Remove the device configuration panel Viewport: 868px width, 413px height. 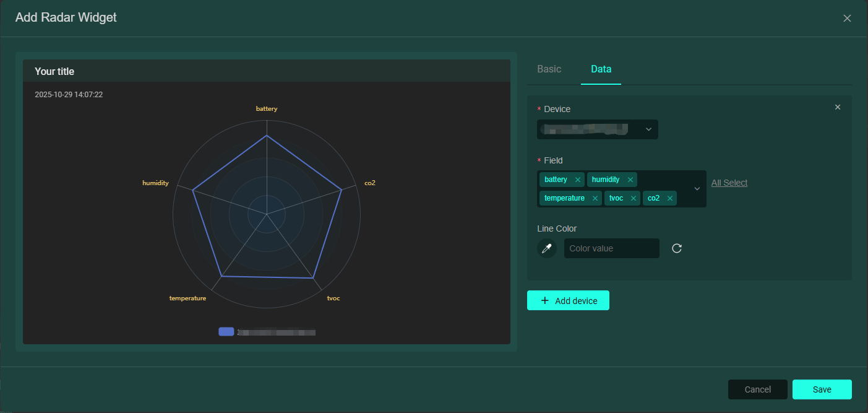838,107
